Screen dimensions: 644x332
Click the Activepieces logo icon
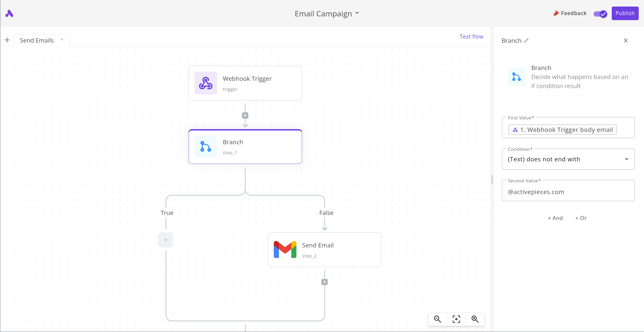point(9,13)
